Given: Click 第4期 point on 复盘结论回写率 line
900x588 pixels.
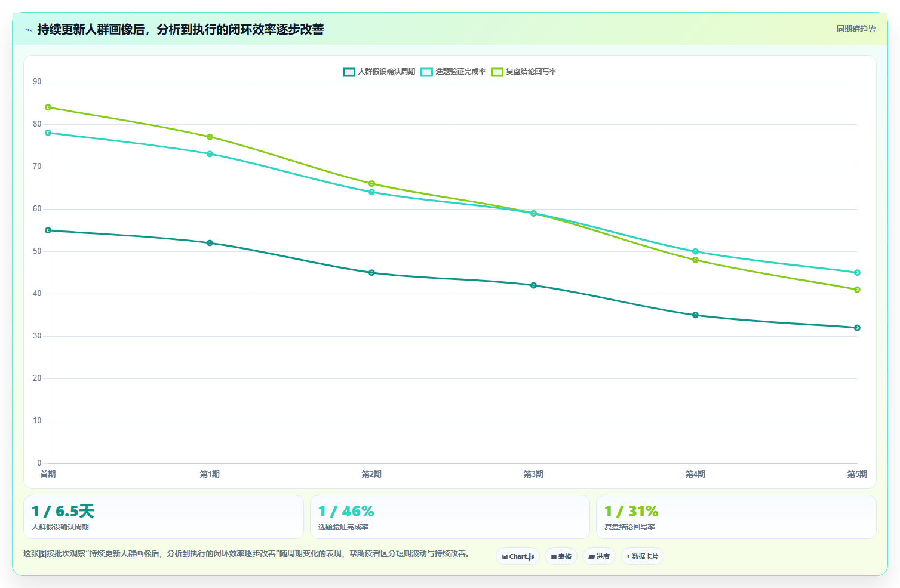Looking at the screenshot, I should tap(695, 260).
